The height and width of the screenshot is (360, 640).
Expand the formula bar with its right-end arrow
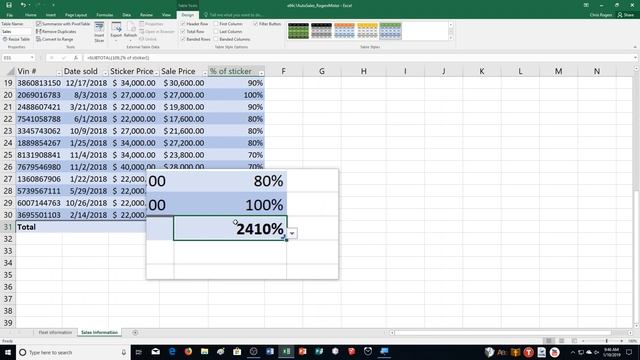[636, 58]
